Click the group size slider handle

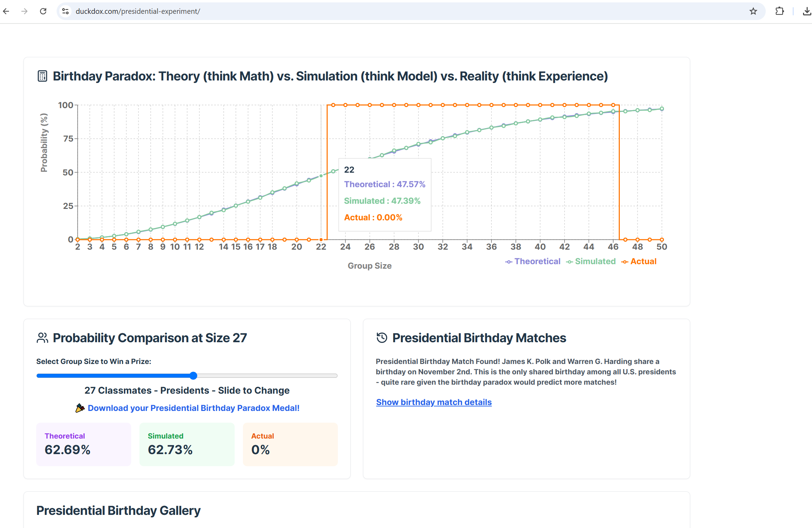(194, 376)
